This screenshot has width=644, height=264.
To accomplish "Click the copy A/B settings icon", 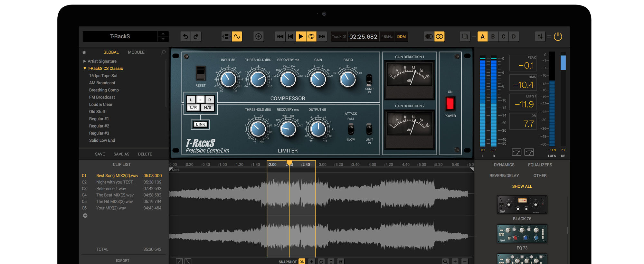I will click(465, 36).
